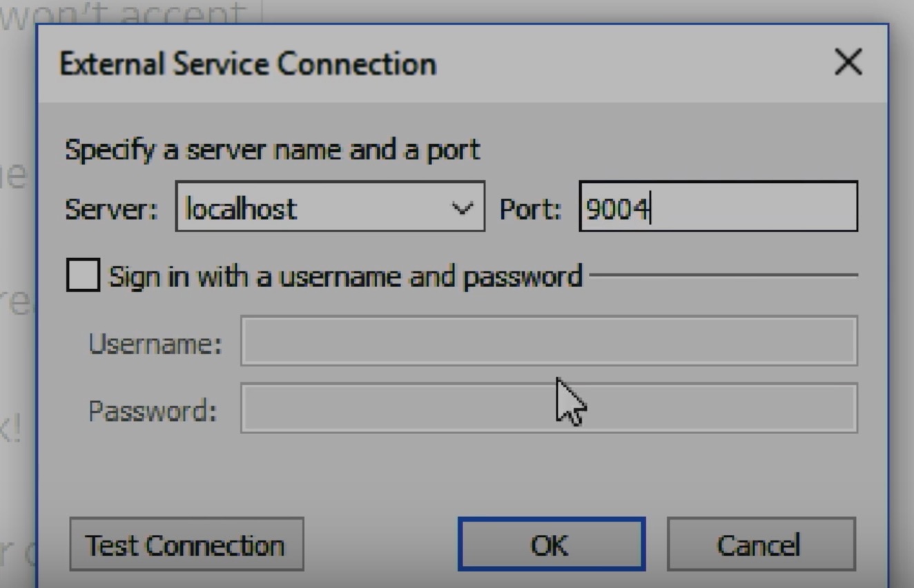
Task: Confirm with the OK button
Action: pyautogui.click(x=551, y=545)
